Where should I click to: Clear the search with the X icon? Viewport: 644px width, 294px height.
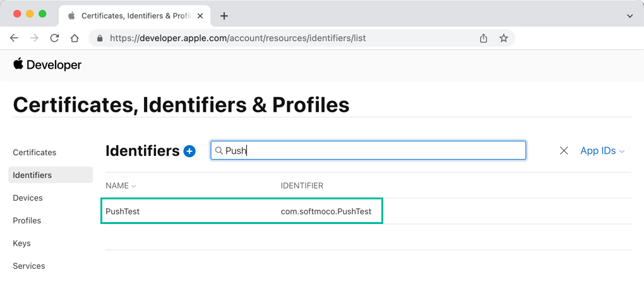coord(564,151)
